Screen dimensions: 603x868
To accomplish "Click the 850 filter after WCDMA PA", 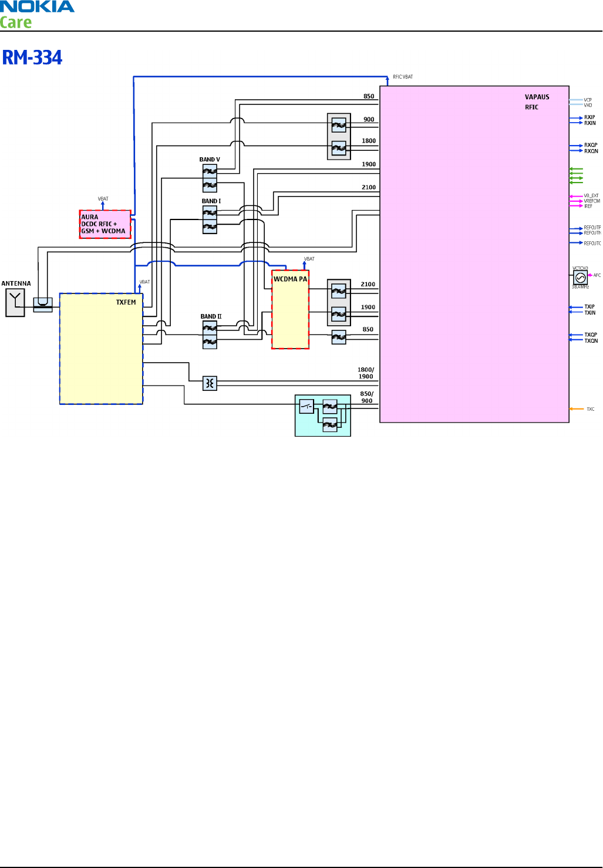I will (339, 337).
